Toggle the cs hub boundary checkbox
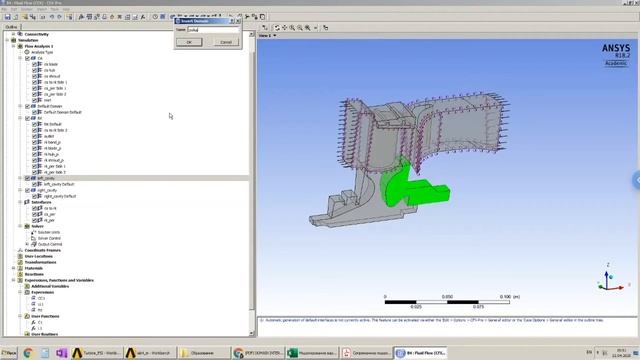Screen dimensions: 640x360 35,70
